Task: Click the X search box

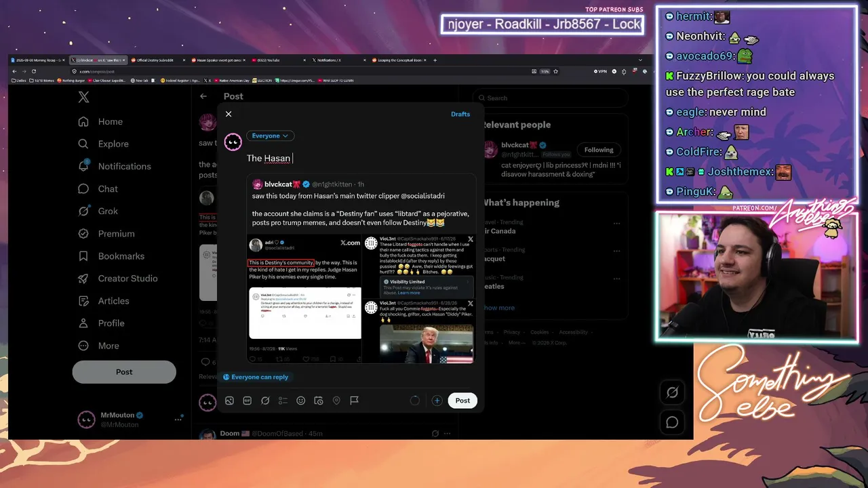Action: [549, 98]
